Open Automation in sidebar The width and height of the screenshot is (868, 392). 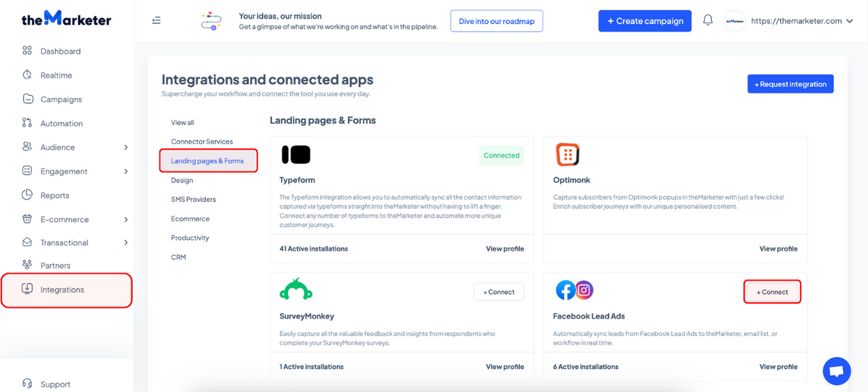61,124
